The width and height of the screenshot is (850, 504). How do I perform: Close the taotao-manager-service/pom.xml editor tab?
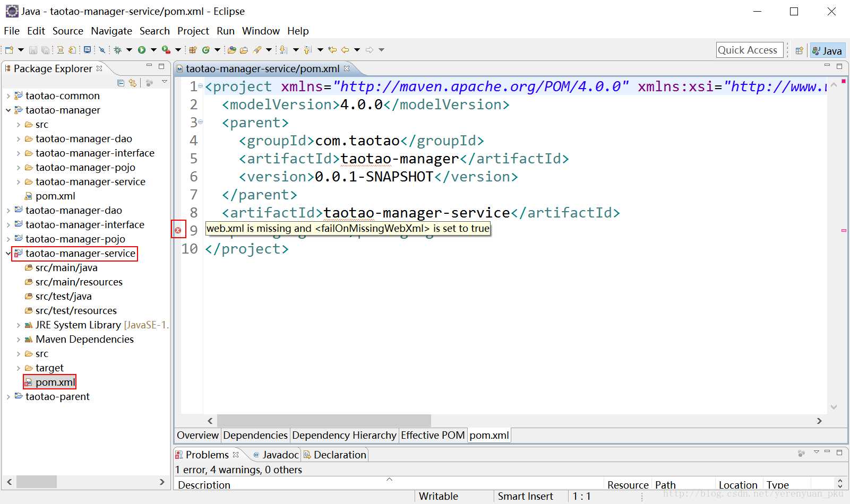[x=347, y=68]
